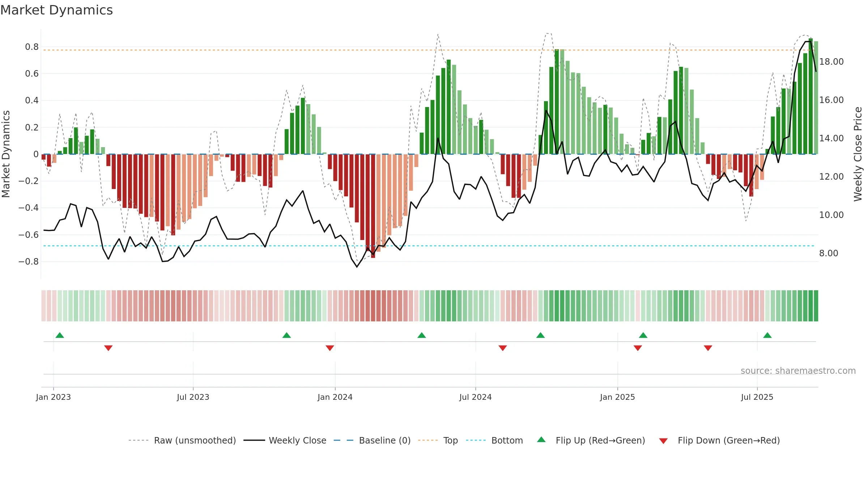Viewport: 868px width, 488px height.
Task: Click the Jan 2024 x-axis label
Action: point(335,397)
